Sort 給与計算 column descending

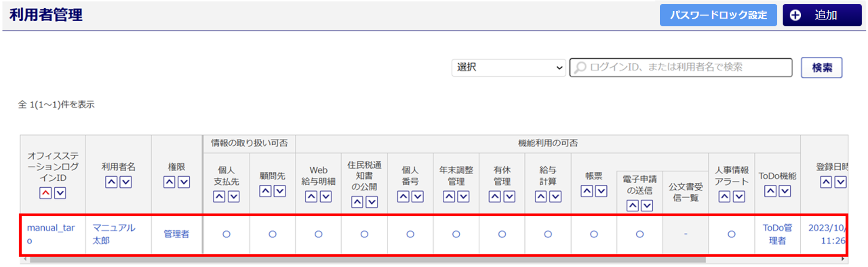tap(556, 197)
